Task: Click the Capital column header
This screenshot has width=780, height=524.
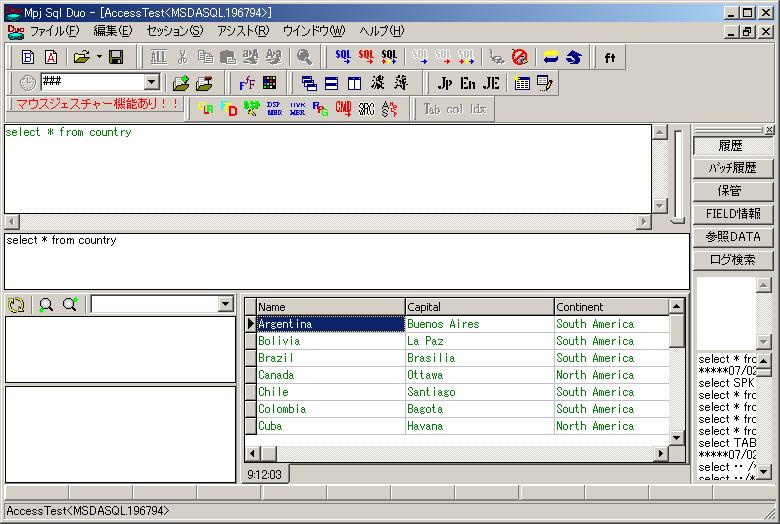Action: click(x=480, y=307)
